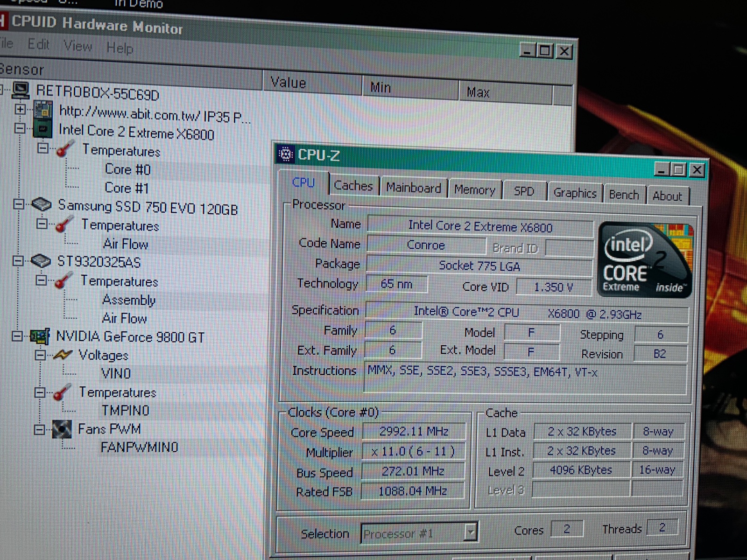Collapse the Intel Core 2 Extreme X6800 node
The width and height of the screenshot is (747, 560).
pos(20,128)
